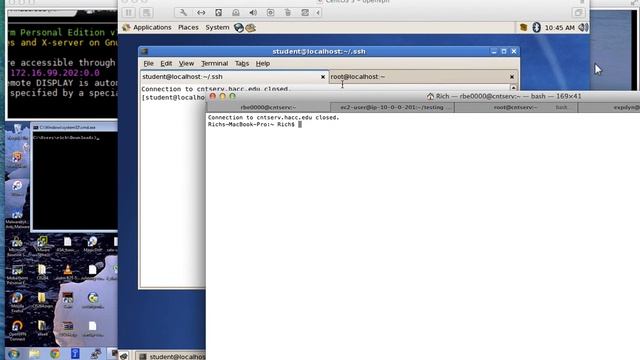Click the blue keyhole icon on Windows taskbar
Image resolution: width=640 pixels, height=360 pixels.
pos(75,354)
